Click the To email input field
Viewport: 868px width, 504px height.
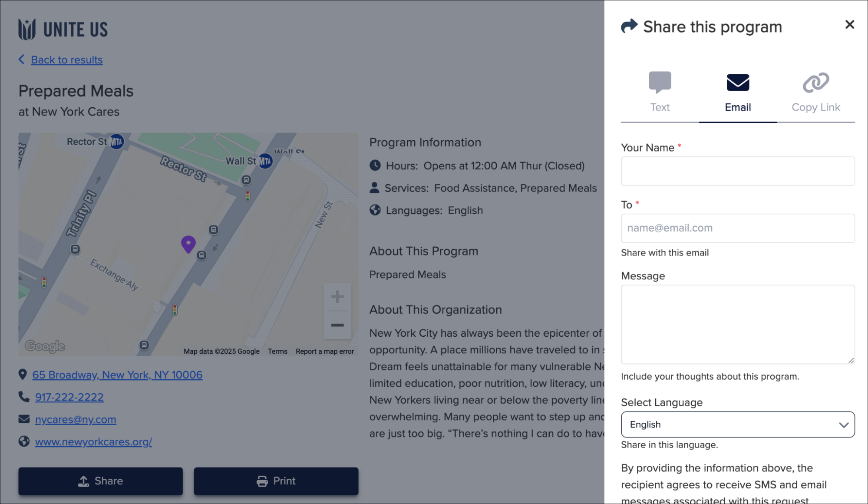737,228
